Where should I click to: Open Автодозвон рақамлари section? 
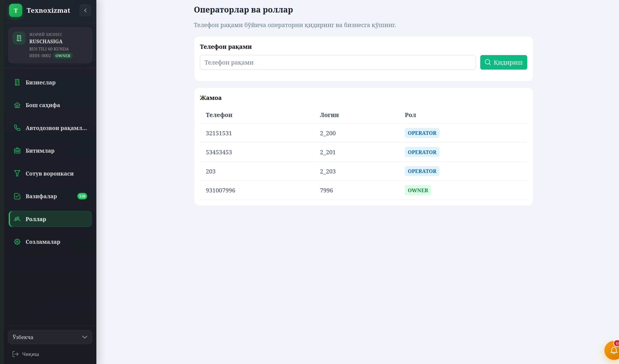[x=50, y=128]
